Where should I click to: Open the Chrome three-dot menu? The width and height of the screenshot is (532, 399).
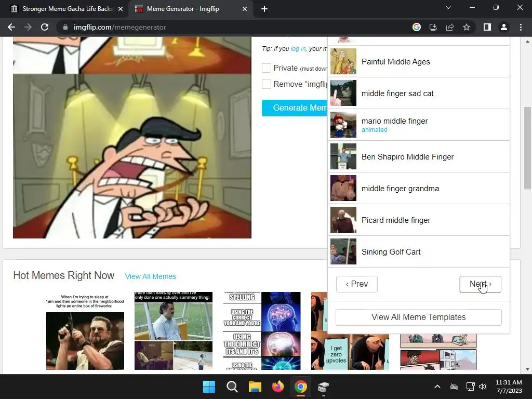click(x=521, y=27)
